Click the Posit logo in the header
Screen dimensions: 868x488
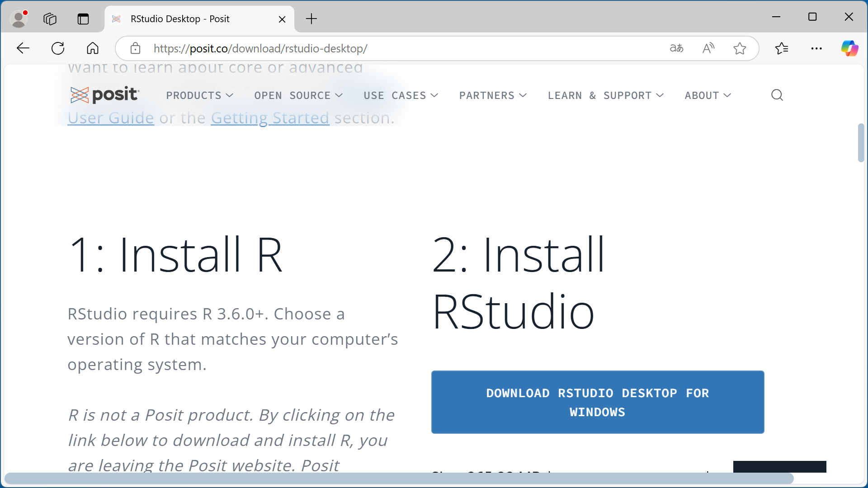pyautogui.click(x=104, y=95)
